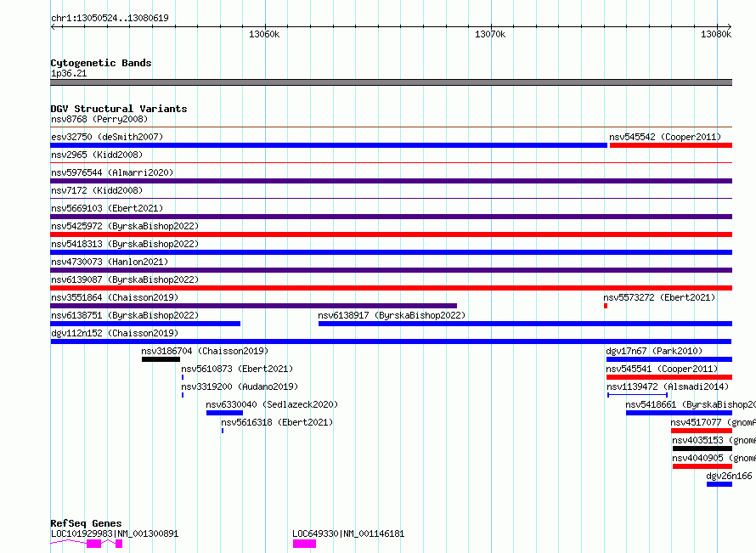Click the 1p36.21 band label
The width and height of the screenshot is (756, 553).
(x=69, y=73)
